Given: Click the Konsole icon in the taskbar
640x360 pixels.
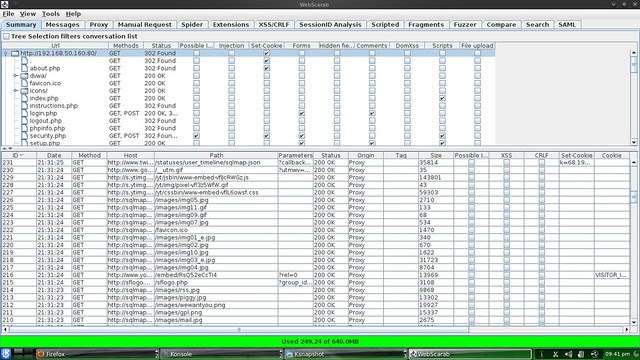Looking at the screenshot, I should point(165,354).
